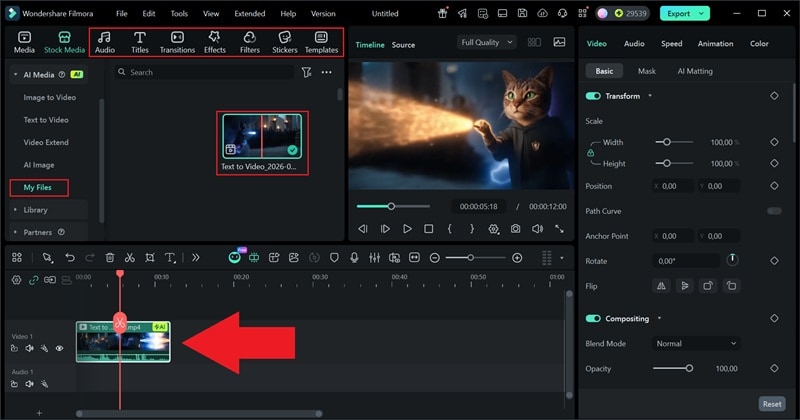Collapse the Transform section arrow
This screenshot has width=800, height=420.
point(649,96)
